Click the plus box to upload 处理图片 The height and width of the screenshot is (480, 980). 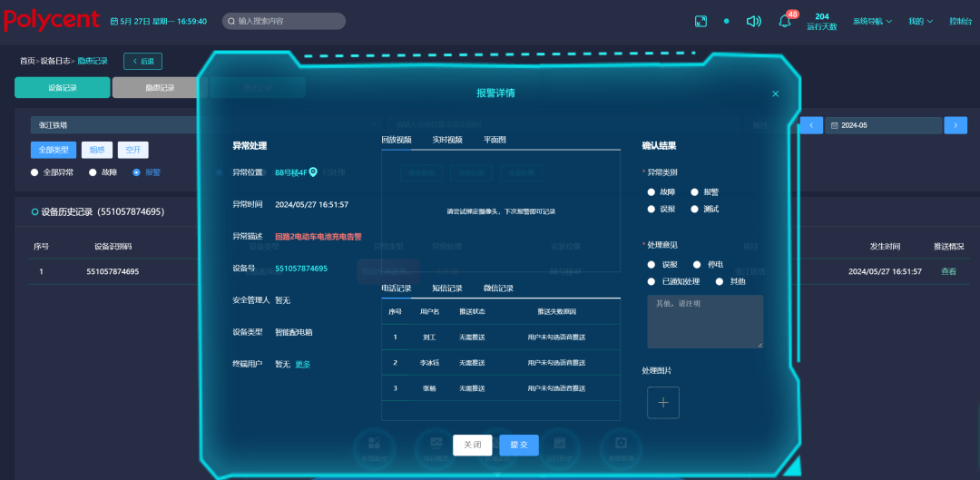663,403
